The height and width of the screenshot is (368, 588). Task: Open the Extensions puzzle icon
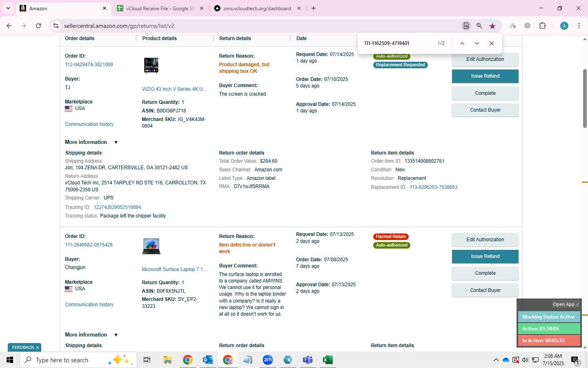(542, 26)
